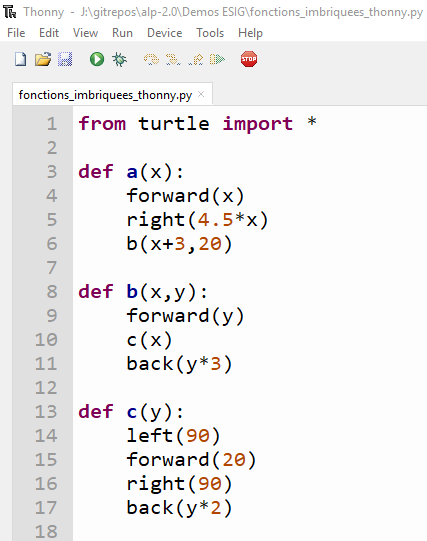The image size is (427, 541).
Task: Click the Step over debug icon
Action: click(x=151, y=59)
